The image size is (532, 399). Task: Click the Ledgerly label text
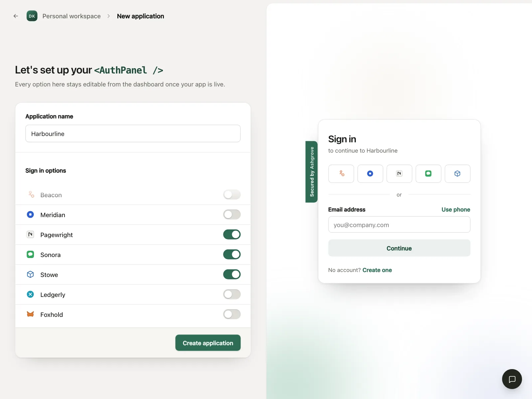[53, 295]
